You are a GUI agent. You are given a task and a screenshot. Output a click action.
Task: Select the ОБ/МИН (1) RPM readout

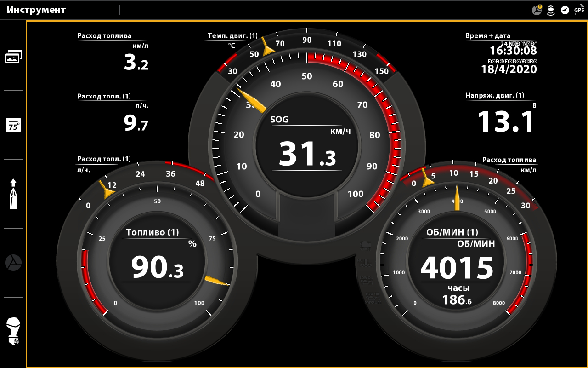[x=457, y=268]
